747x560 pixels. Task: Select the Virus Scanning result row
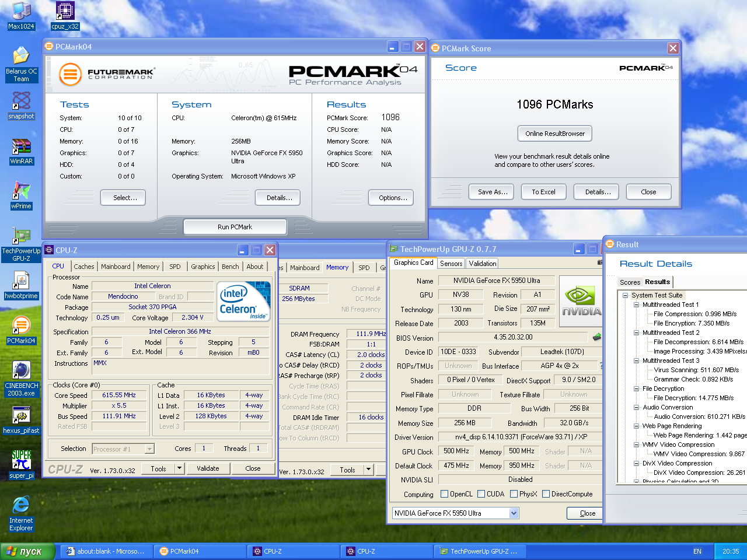point(696,370)
